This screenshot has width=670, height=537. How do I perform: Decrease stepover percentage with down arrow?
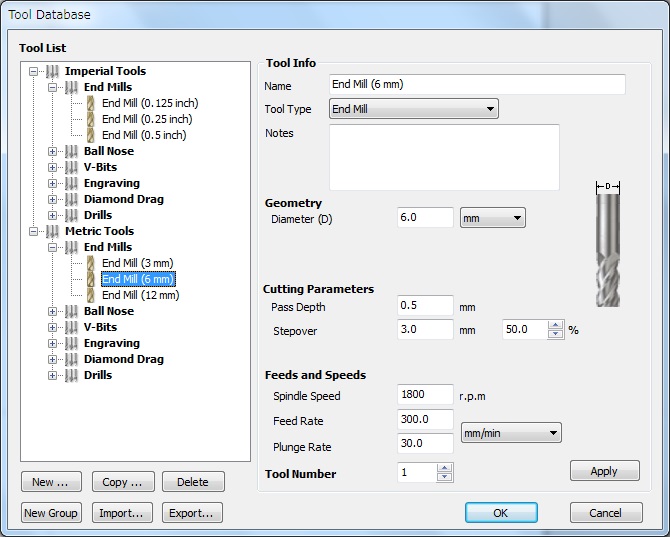click(556, 334)
